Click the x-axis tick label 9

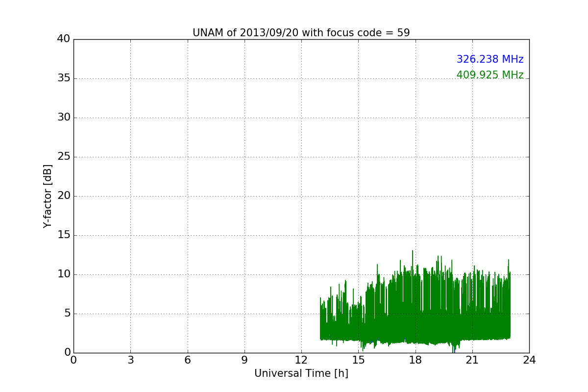[x=245, y=360]
